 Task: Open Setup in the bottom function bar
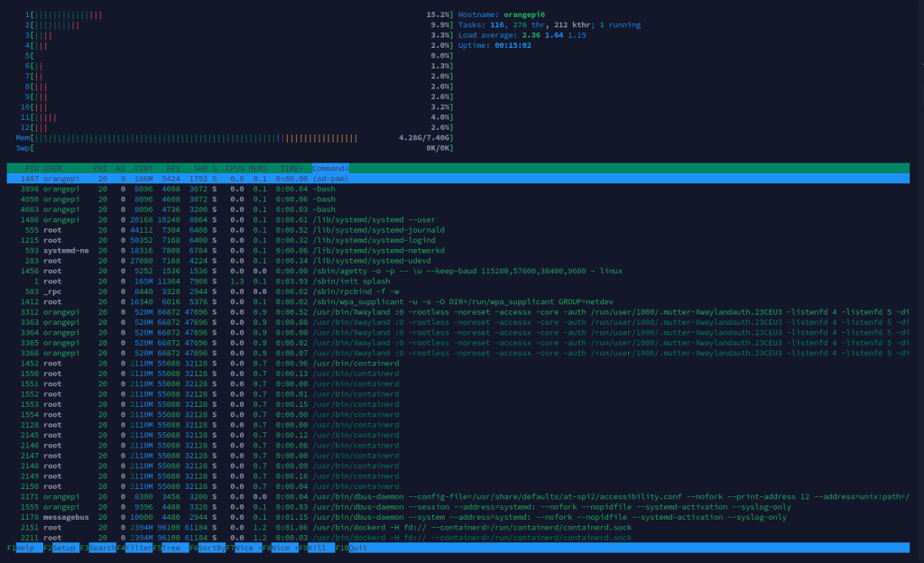pos(61,548)
